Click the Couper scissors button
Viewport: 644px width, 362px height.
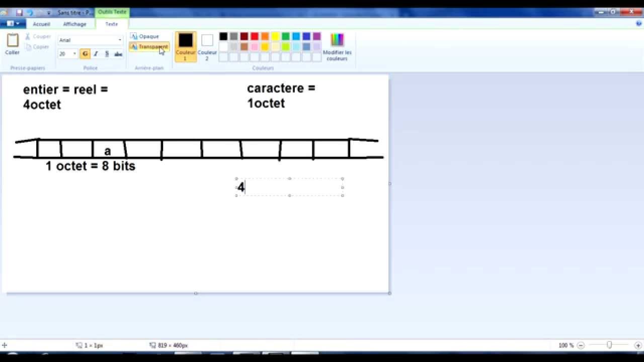38,37
